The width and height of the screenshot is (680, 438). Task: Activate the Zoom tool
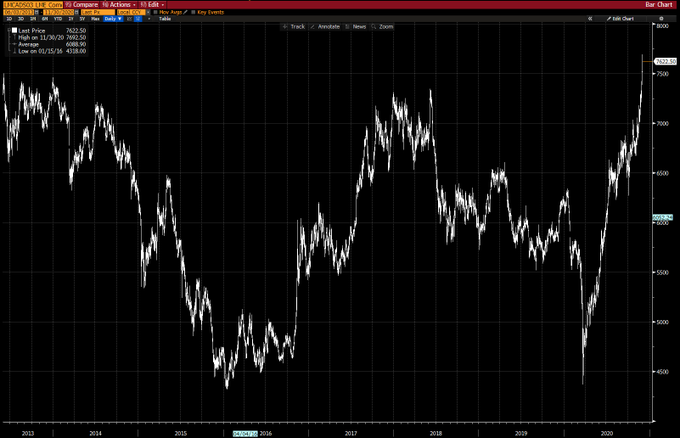click(x=382, y=26)
